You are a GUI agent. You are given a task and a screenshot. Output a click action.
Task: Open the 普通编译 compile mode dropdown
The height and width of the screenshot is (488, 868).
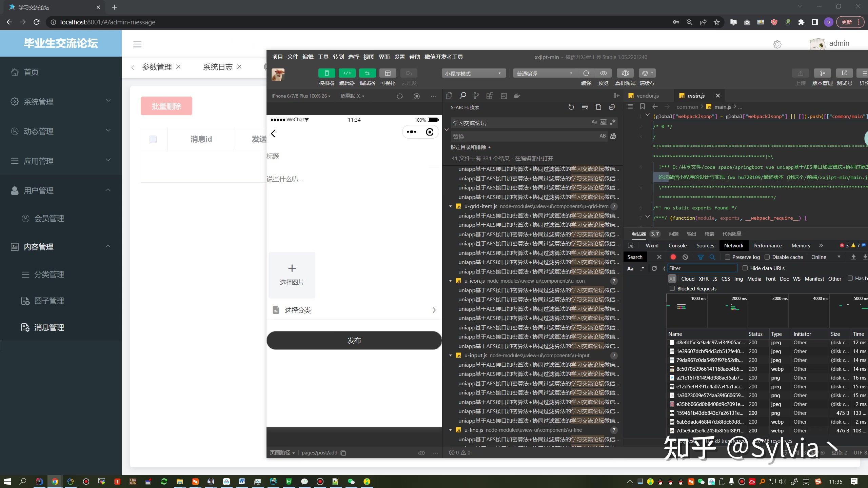(x=544, y=73)
